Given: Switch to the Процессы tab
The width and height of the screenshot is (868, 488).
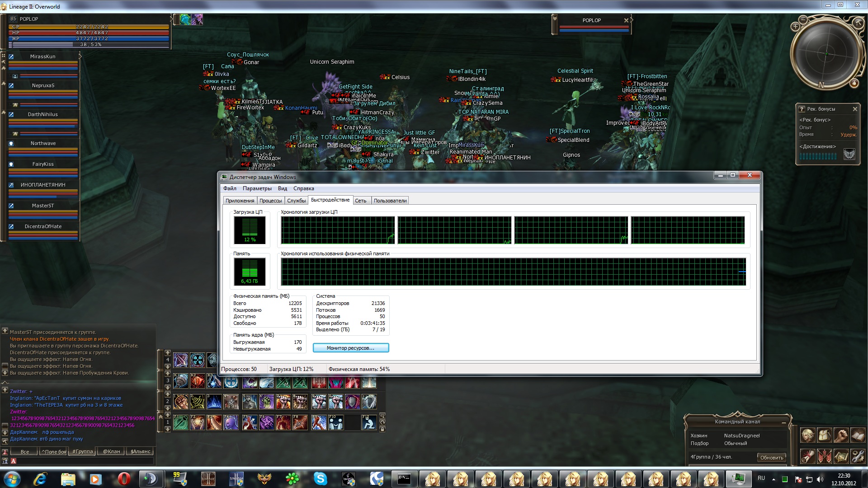Looking at the screenshot, I should coord(270,201).
